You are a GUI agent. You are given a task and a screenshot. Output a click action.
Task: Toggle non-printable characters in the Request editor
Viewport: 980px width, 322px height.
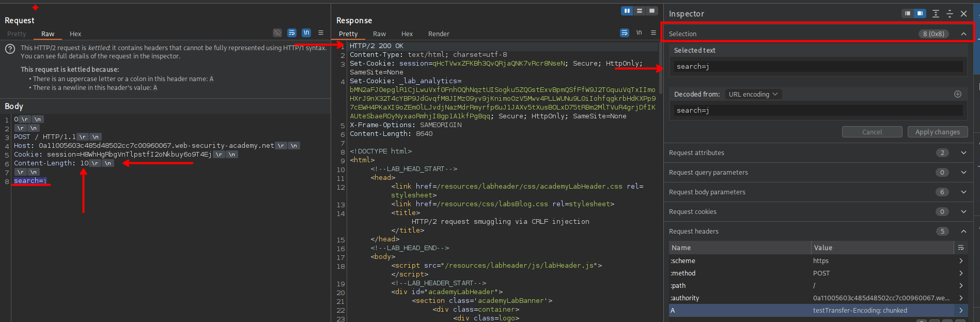pos(306,33)
